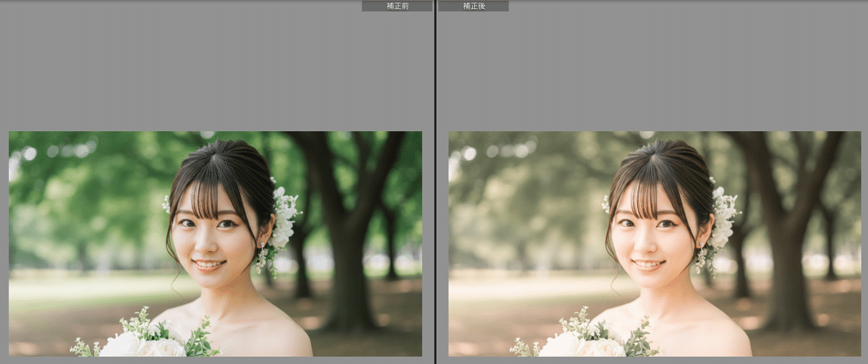Select the before photo preview
The width and height of the screenshot is (868, 364).
215,243
